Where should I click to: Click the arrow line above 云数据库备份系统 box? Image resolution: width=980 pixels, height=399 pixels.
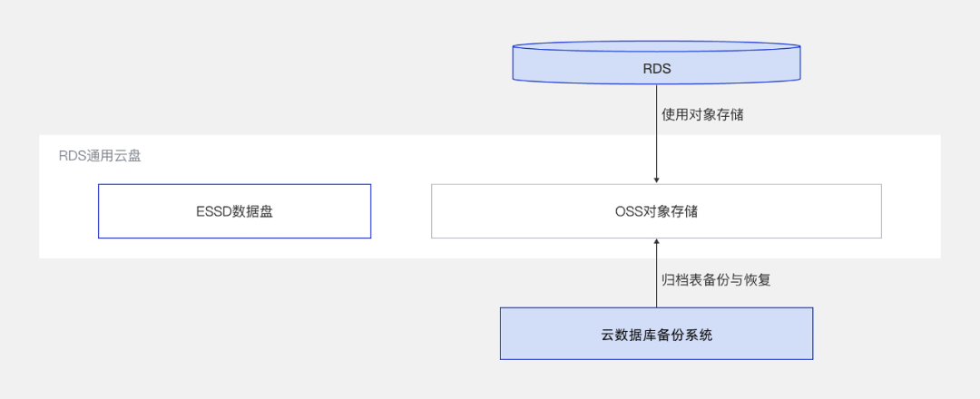pyautogui.click(x=656, y=290)
